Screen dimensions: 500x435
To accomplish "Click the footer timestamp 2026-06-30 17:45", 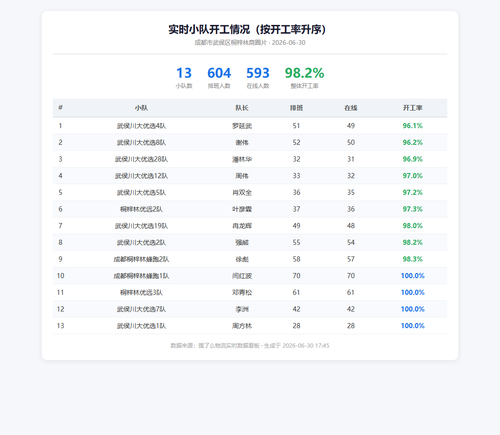I will [x=306, y=346].
